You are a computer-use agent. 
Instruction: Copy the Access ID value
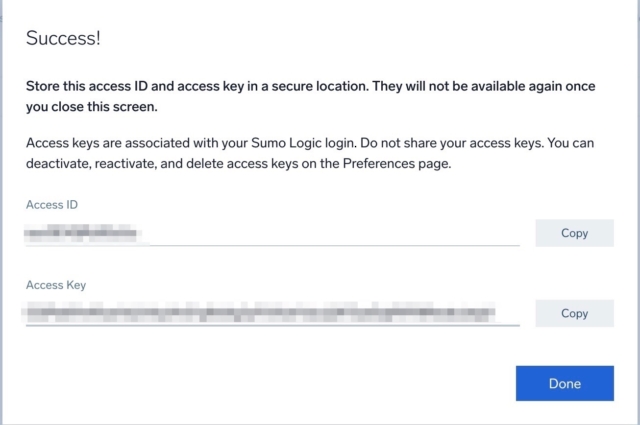tap(574, 233)
